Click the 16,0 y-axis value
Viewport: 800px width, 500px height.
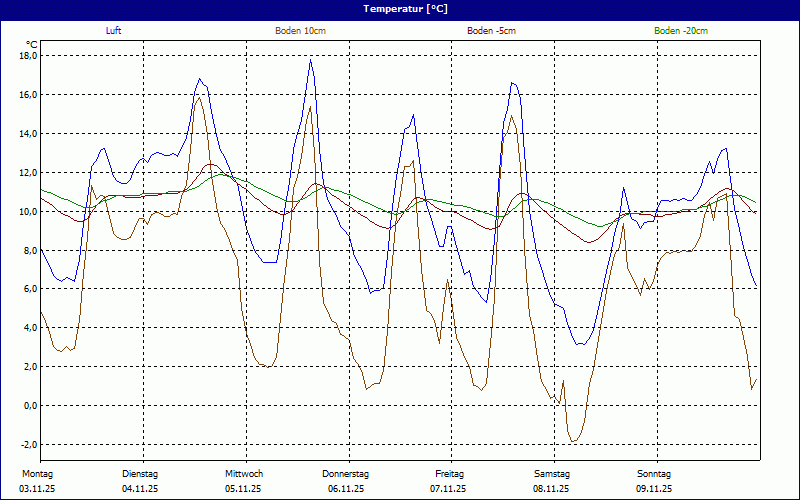(29, 94)
